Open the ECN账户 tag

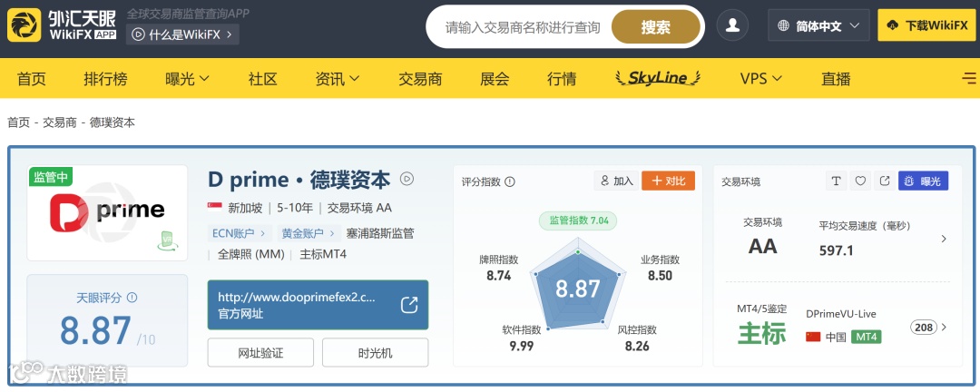[239, 233]
